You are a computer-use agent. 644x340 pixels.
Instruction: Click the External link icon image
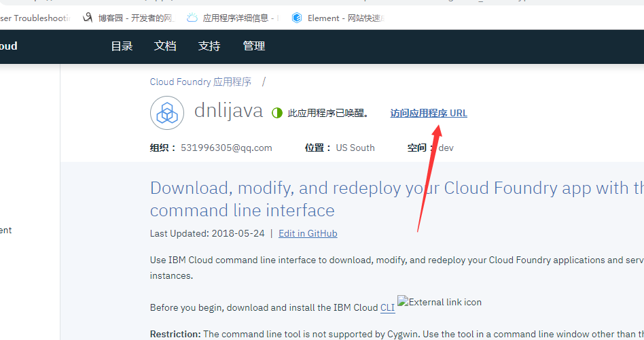(440, 302)
